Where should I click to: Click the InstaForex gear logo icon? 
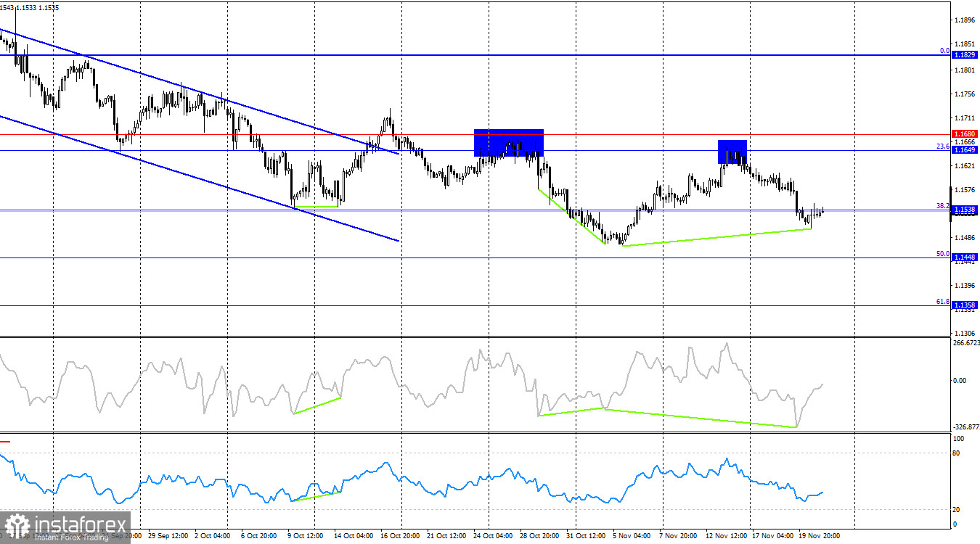pyautogui.click(x=16, y=525)
